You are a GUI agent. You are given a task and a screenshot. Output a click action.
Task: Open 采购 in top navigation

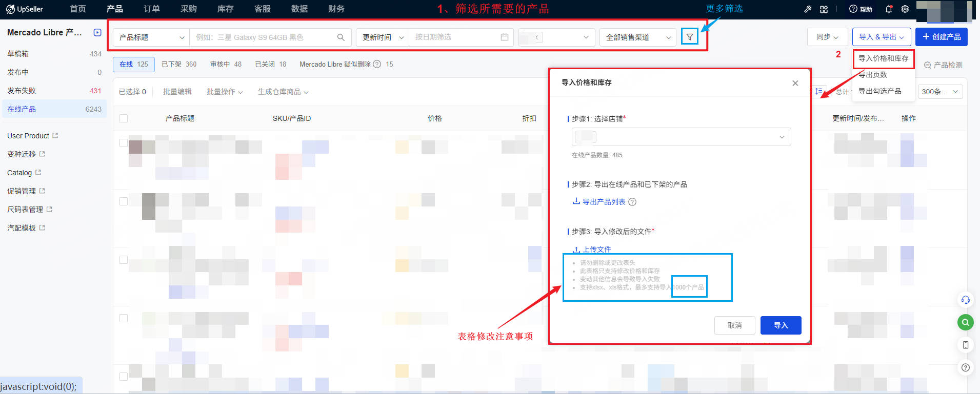click(189, 9)
